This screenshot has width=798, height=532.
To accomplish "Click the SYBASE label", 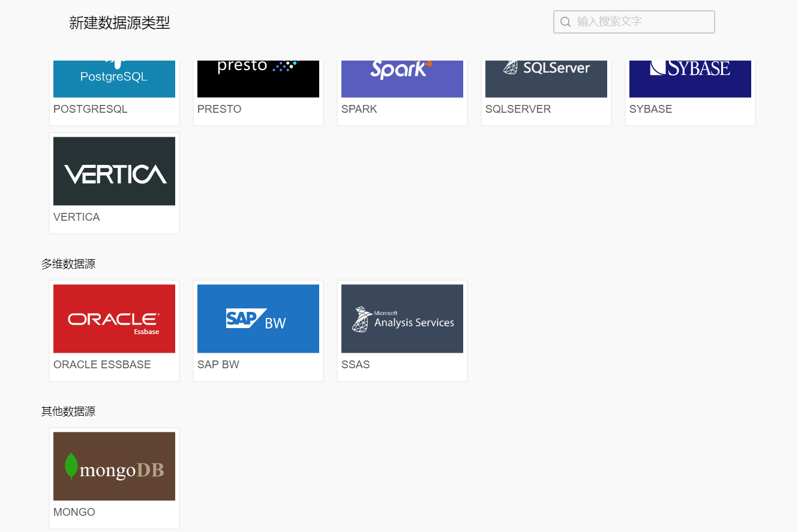I will (651, 109).
